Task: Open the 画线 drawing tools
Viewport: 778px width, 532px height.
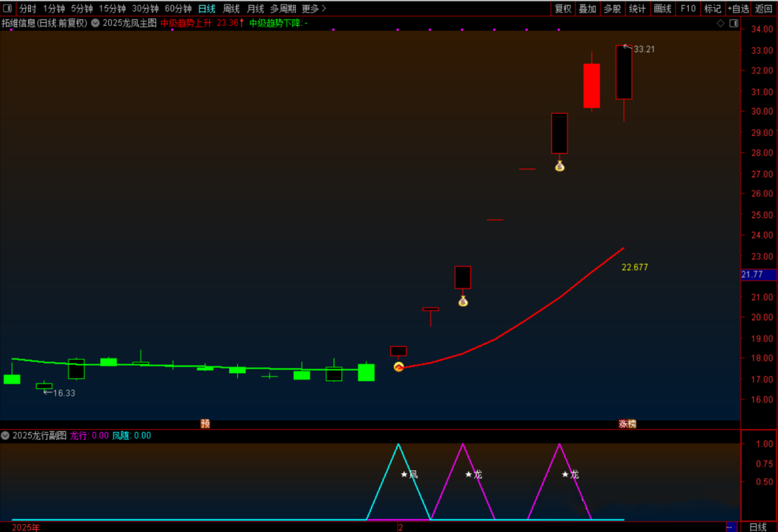Action: tap(662, 9)
